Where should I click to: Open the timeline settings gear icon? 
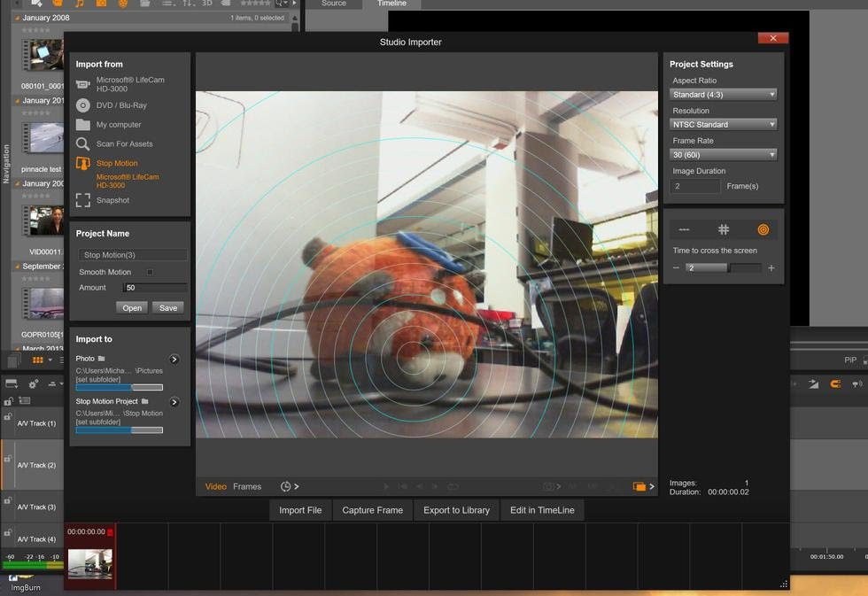34,384
